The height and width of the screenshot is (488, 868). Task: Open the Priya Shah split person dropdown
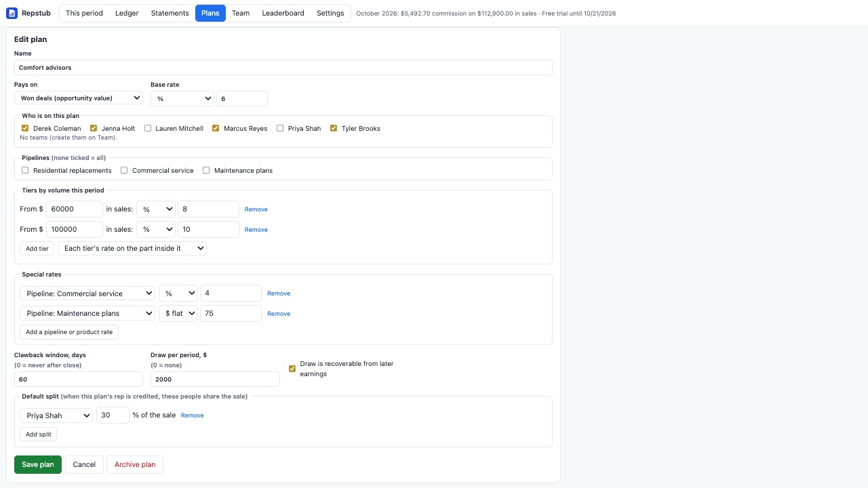coord(56,415)
